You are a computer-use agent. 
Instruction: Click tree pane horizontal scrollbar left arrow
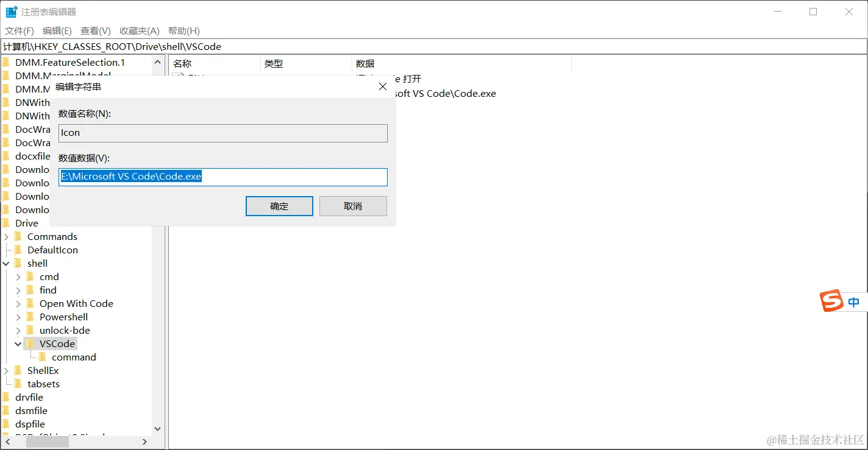pos(7,442)
